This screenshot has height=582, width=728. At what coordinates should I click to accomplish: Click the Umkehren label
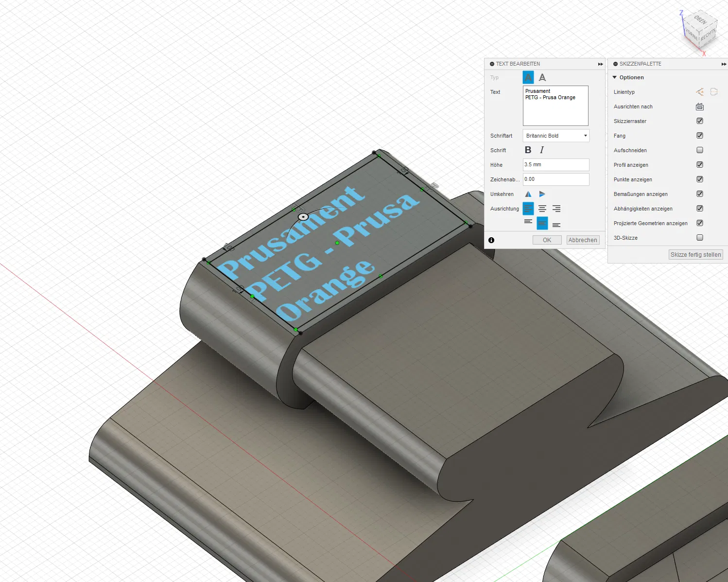(502, 194)
